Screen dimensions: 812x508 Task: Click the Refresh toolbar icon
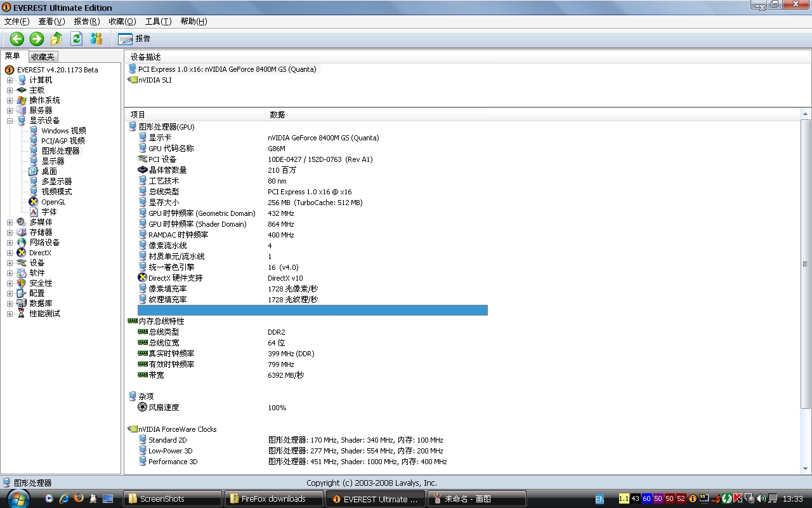click(77, 39)
